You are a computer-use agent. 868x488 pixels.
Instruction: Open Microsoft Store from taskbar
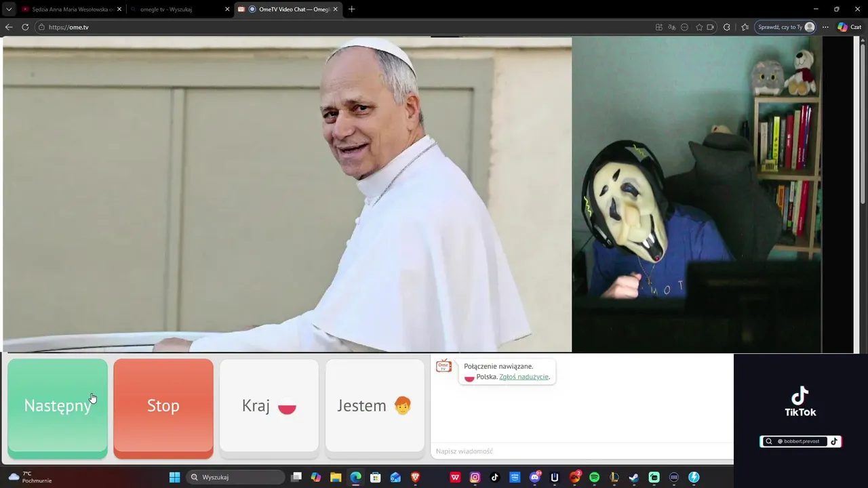click(x=376, y=477)
